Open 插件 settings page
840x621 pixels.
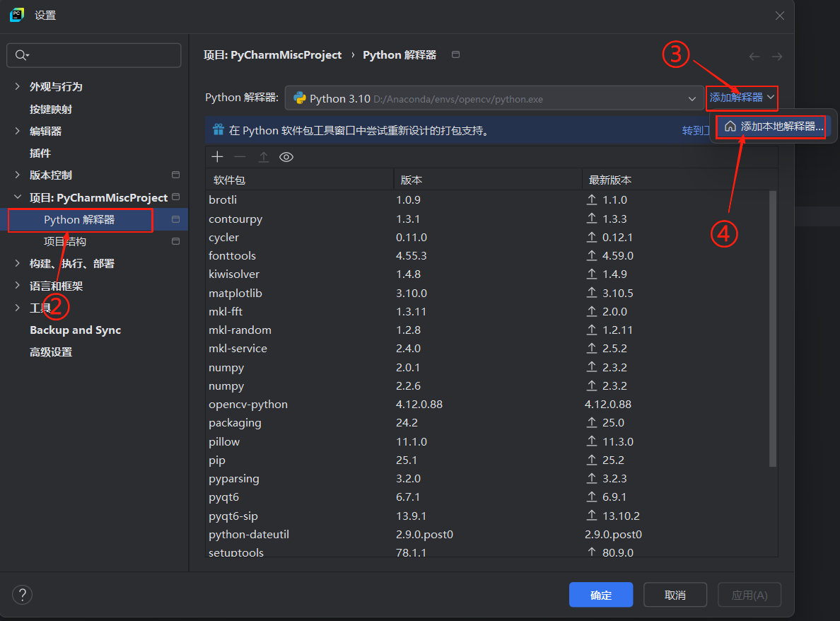click(x=40, y=153)
